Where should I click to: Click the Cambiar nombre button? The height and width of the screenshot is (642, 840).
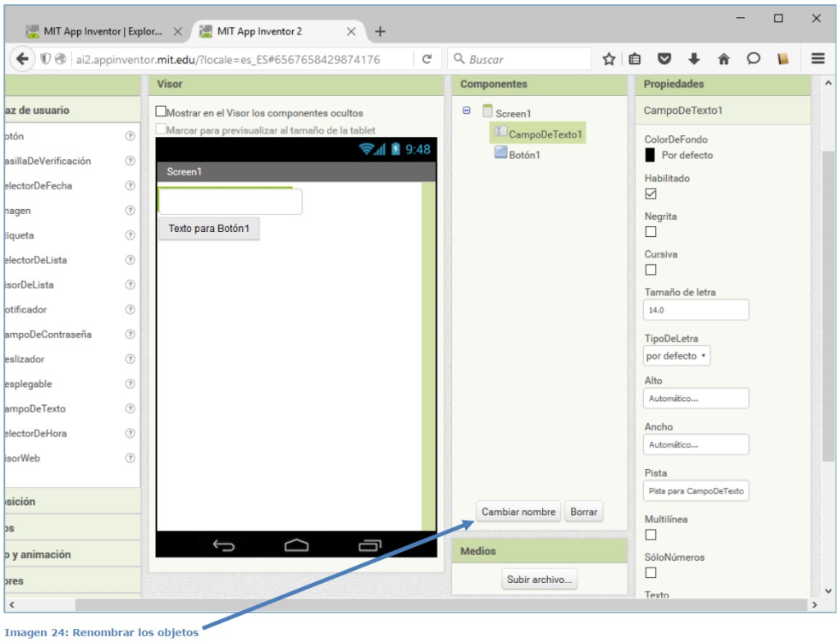pyautogui.click(x=518, y=512)
